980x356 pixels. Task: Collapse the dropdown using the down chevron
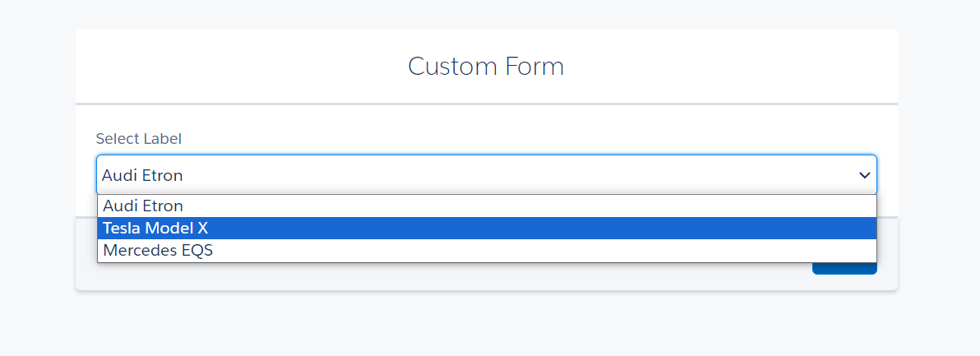864,175
